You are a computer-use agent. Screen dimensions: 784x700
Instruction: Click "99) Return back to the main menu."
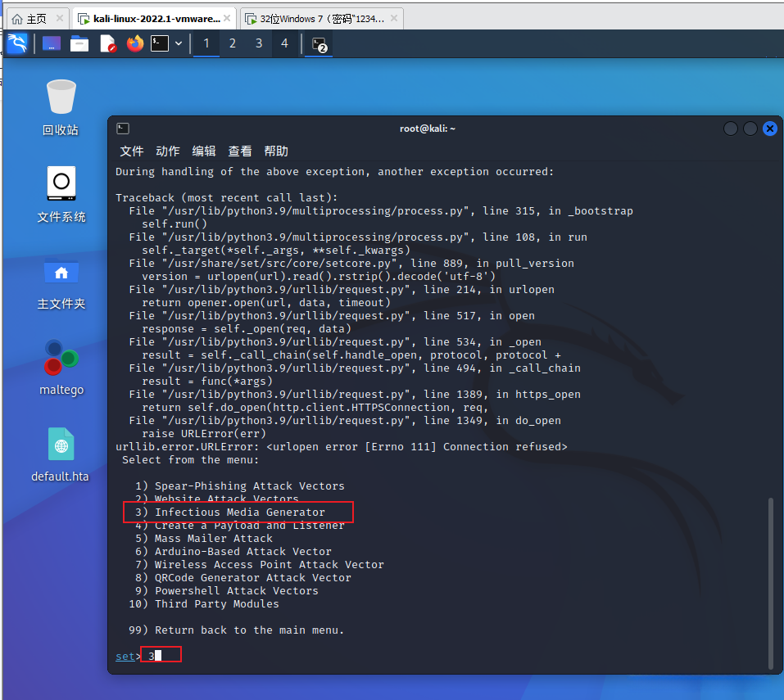pyautogui.click(x=237, y=630)
